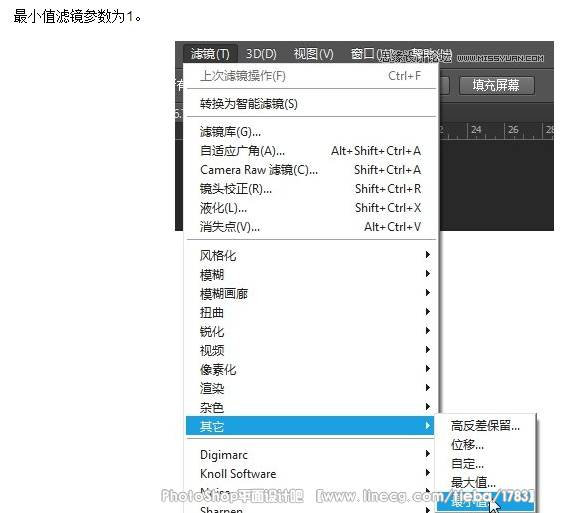The image size is (585, 513).
Task: Expand the Knoll Software submenu
Action: pyautogui.click(x=311, y=474)
